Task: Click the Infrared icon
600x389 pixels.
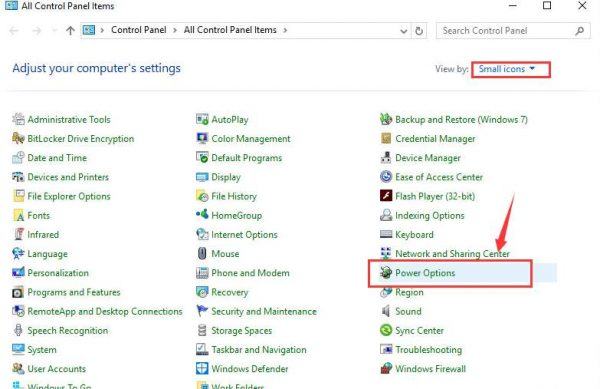Action: pyautogui.click(x=18, y=234)
